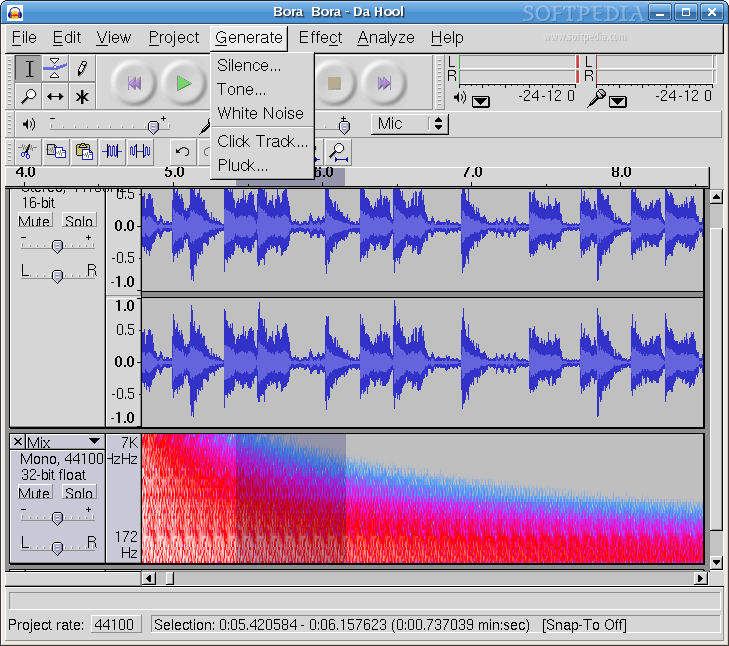729x646 pixels.
Task: Choose Pluck... from Generate menu
Action: point(262,165)
